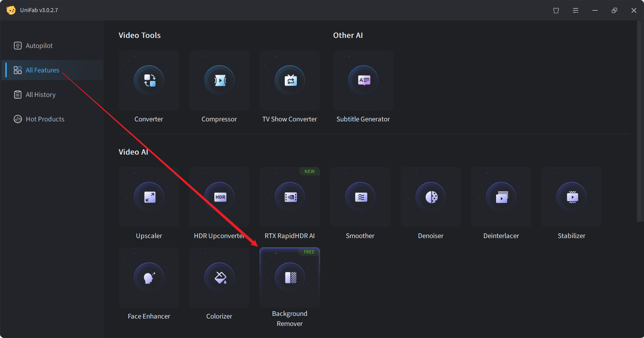Open All History in sidebar
The image size is (644, 338).
[53, 95]
